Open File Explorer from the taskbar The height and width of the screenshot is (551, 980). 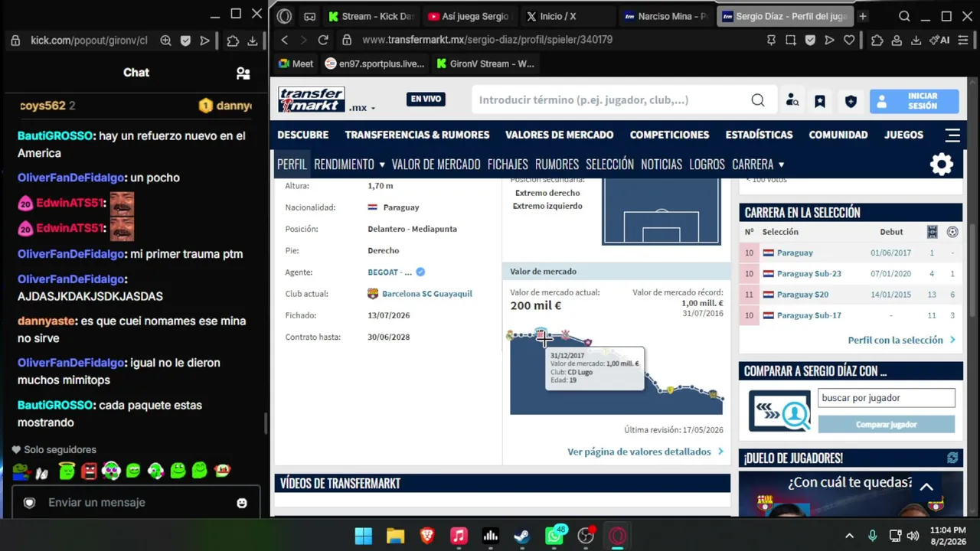click(395, 536)
